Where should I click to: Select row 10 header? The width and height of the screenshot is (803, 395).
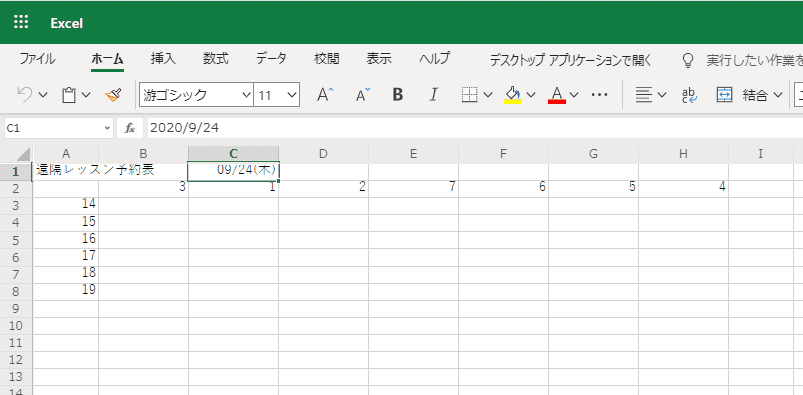[15, 326]
